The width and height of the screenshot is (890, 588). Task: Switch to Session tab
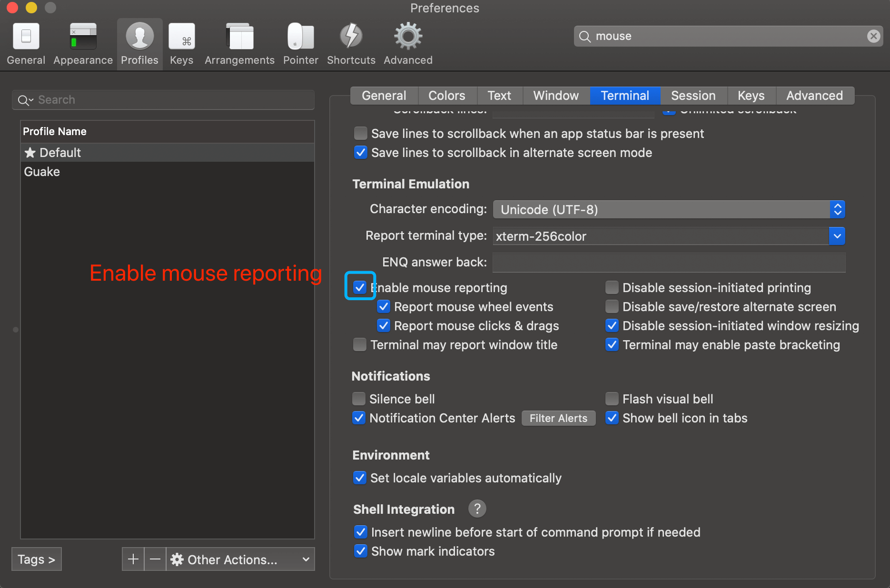pyautogui.click(x=693, y=96)
